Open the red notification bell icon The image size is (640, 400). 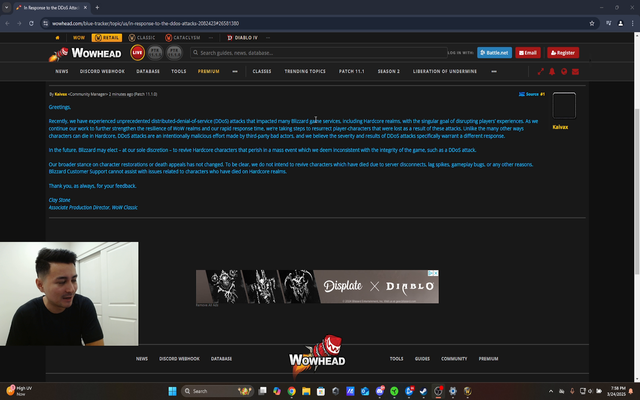(552, 71)
